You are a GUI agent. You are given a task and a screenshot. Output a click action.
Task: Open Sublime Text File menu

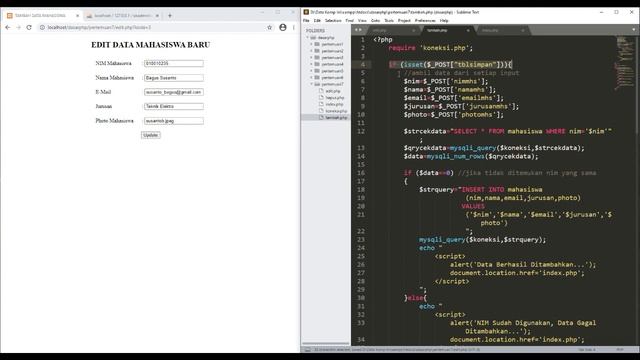pyautogui.click(x=306, y=20)
